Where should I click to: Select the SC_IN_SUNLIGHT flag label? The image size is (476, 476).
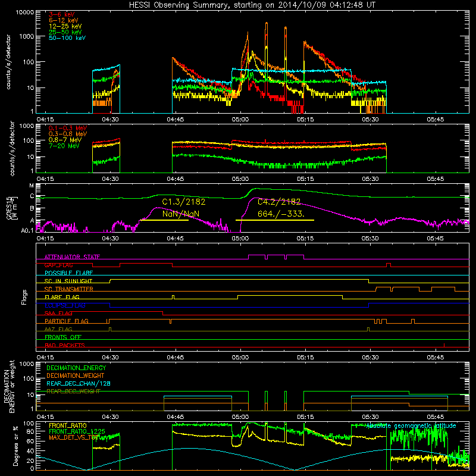[x=68, y=281]
